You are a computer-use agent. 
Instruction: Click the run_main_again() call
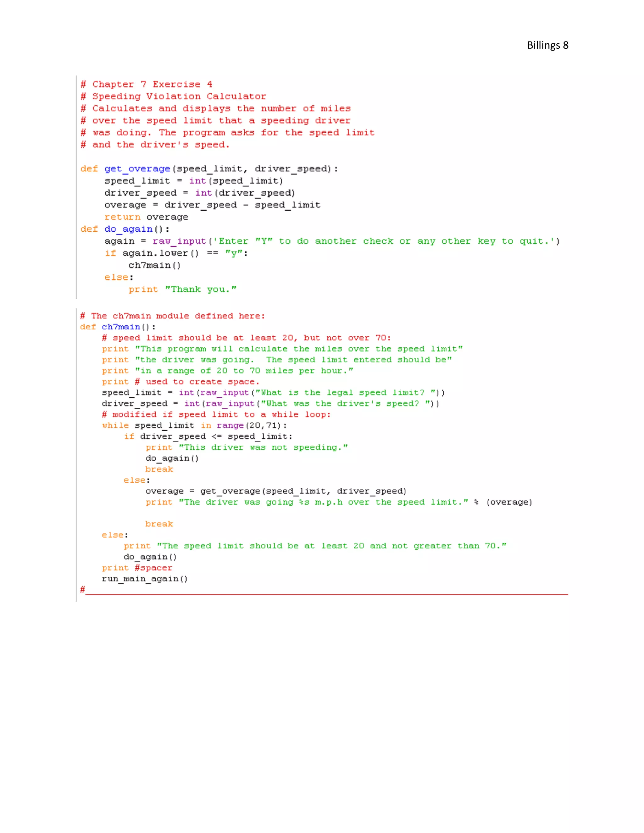145,579
